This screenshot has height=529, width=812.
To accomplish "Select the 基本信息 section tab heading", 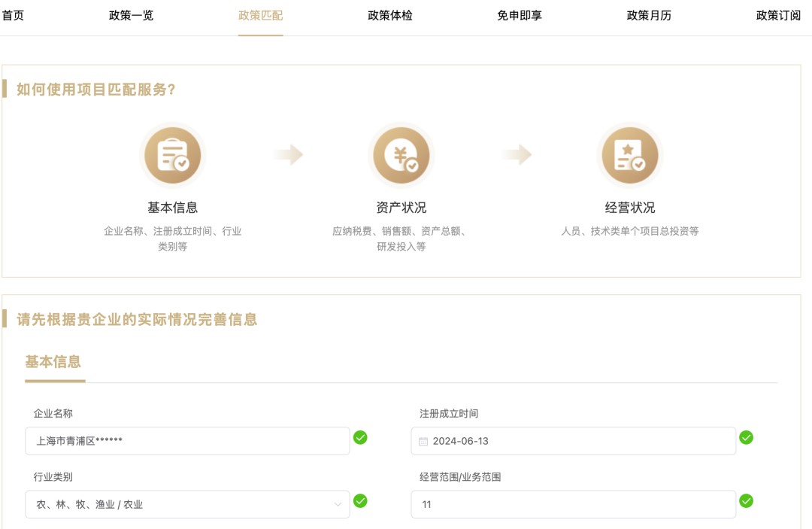I will click(54, 360).
